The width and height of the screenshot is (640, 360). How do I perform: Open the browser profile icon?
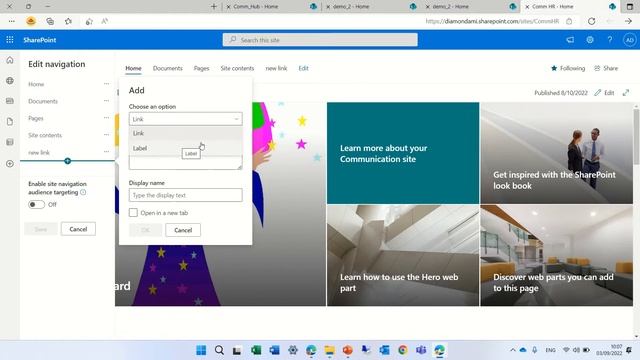pyautogui.click(x=31, y=21)
